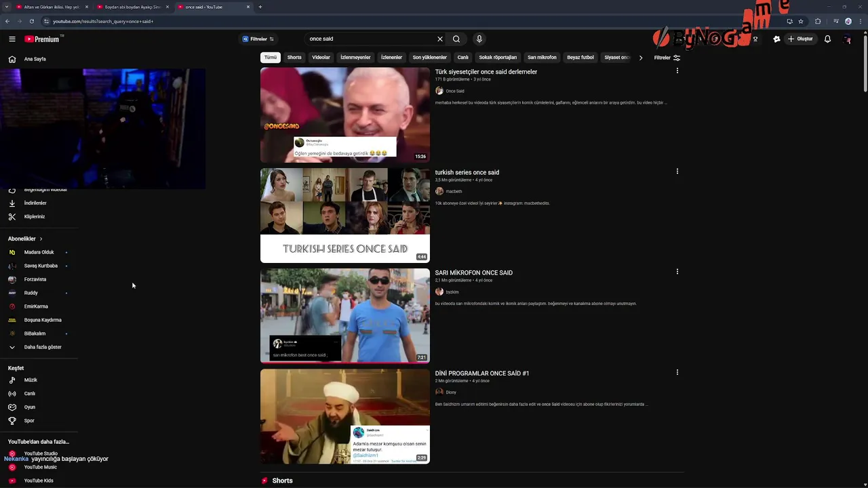This screenshot has height=488, width=868.
Task: Select Canlı filter chip
Action: tap(462, 58)
